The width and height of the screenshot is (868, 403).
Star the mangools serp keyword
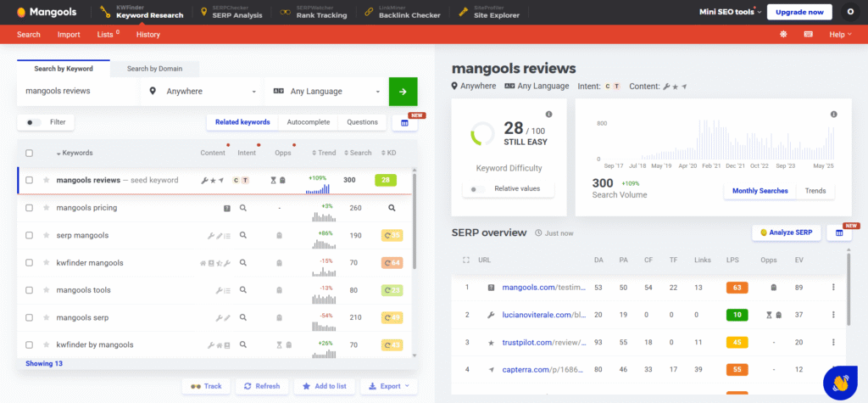pos(47,317)
